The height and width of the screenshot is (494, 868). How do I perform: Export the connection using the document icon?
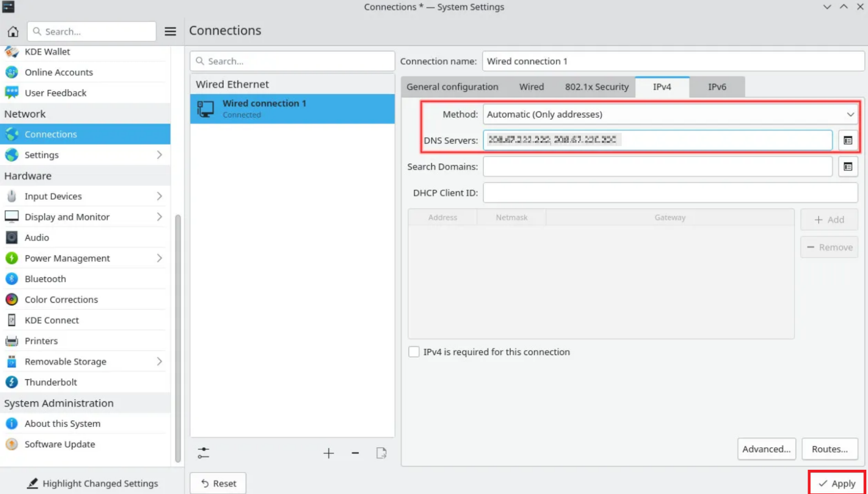click(x=381, y=453)
